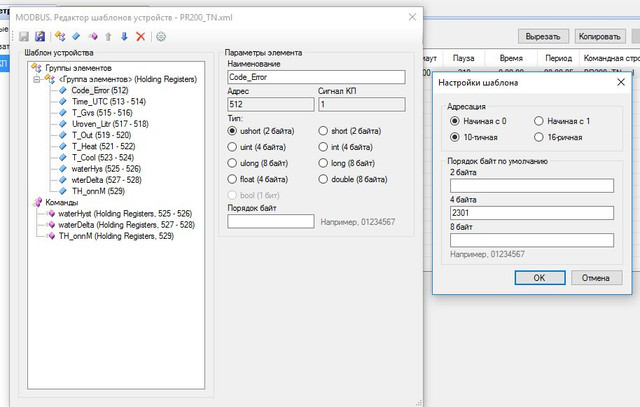
Task: Choose addressing Начиная с 0
Action: pos(455,121)
